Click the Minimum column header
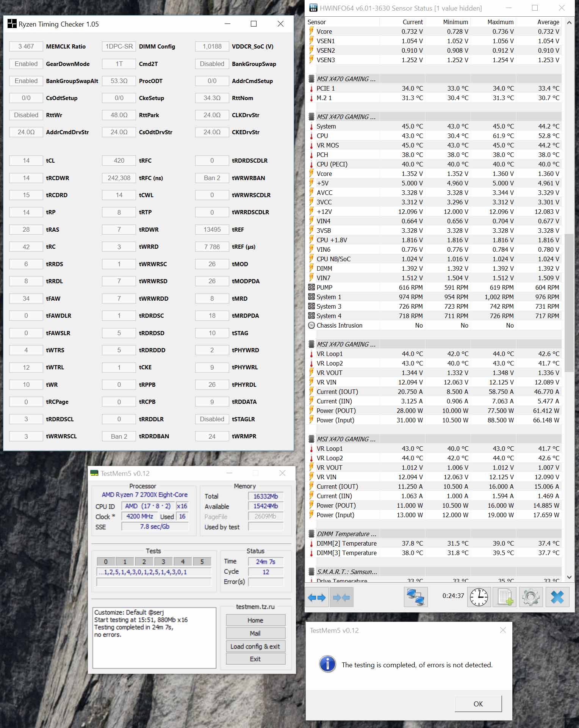579x728 pixels. 448,22
